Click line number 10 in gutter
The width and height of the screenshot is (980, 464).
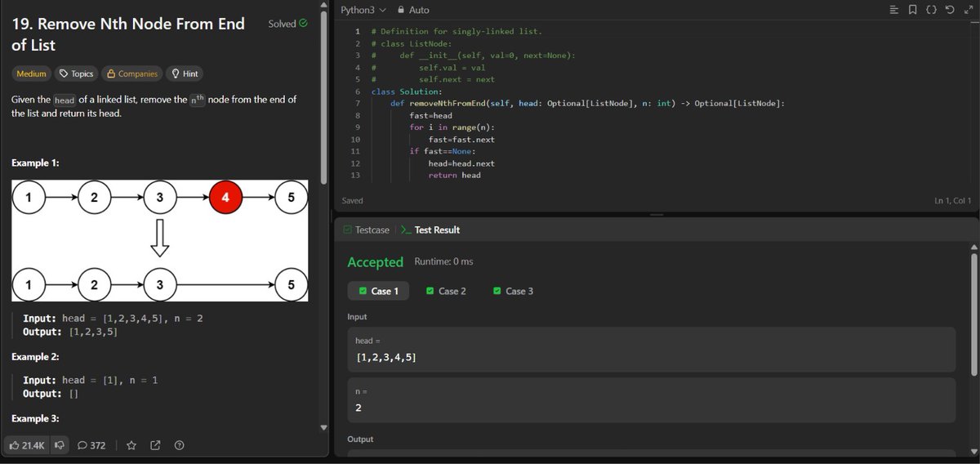(354, 140)
